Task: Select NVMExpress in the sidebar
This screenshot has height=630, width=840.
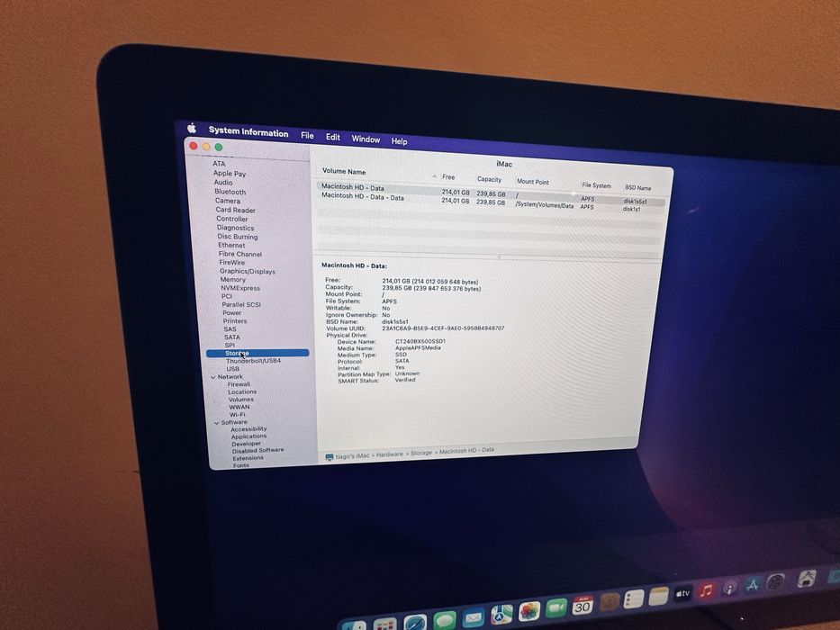Action: [x=240, y=288]
